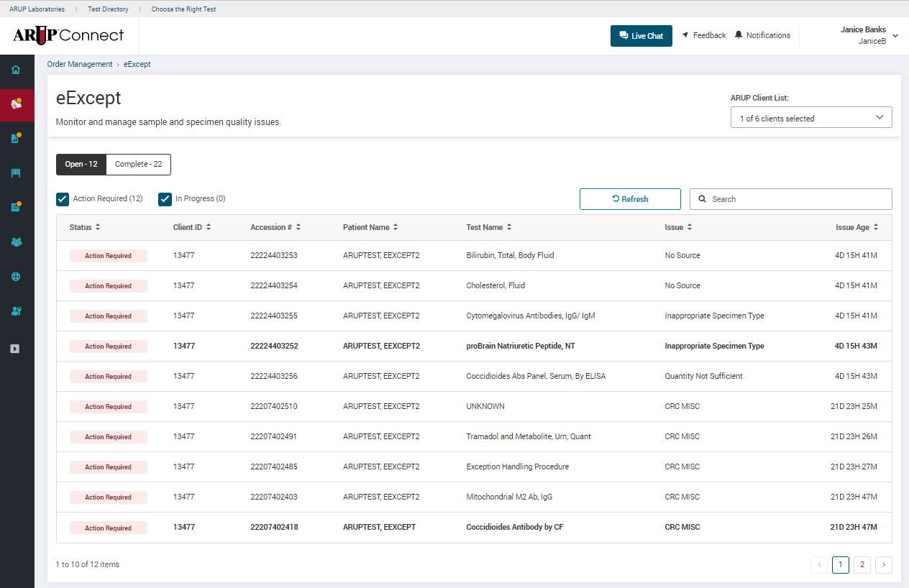
Task: Expand sidebar with the play arrow icon
Action: tap(15, 349)
